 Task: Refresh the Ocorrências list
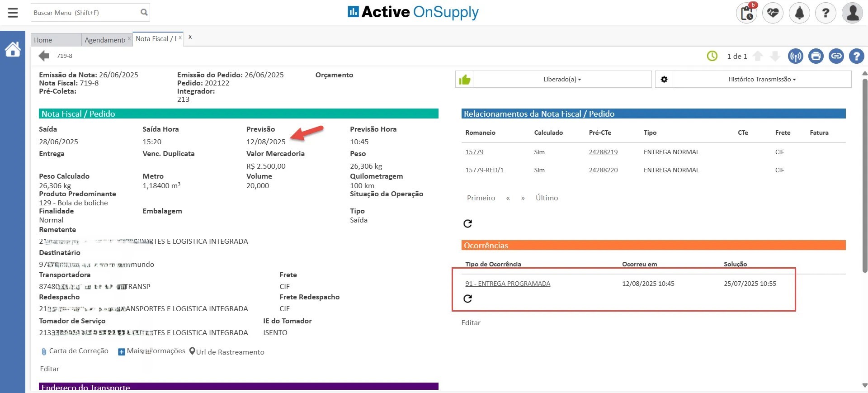point(467,298)
